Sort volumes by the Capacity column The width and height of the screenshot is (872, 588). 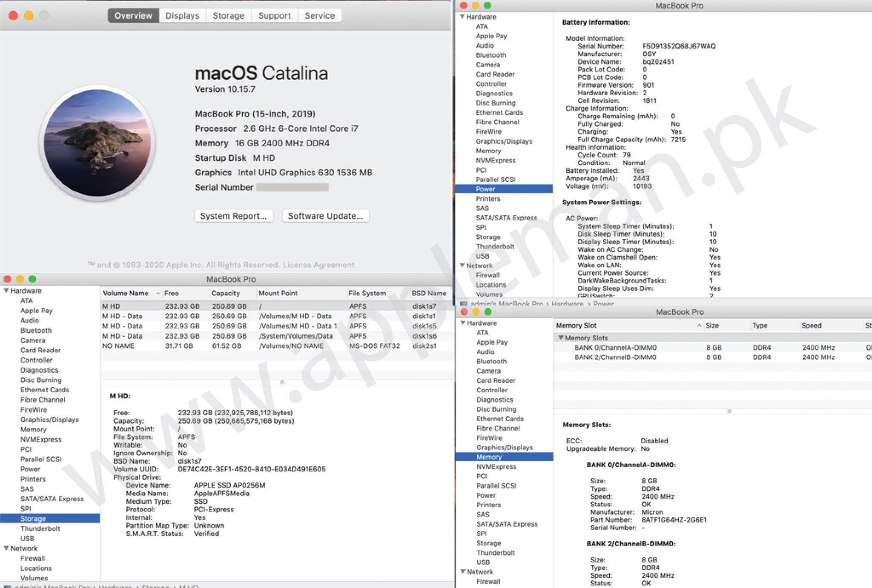(233, 293)
